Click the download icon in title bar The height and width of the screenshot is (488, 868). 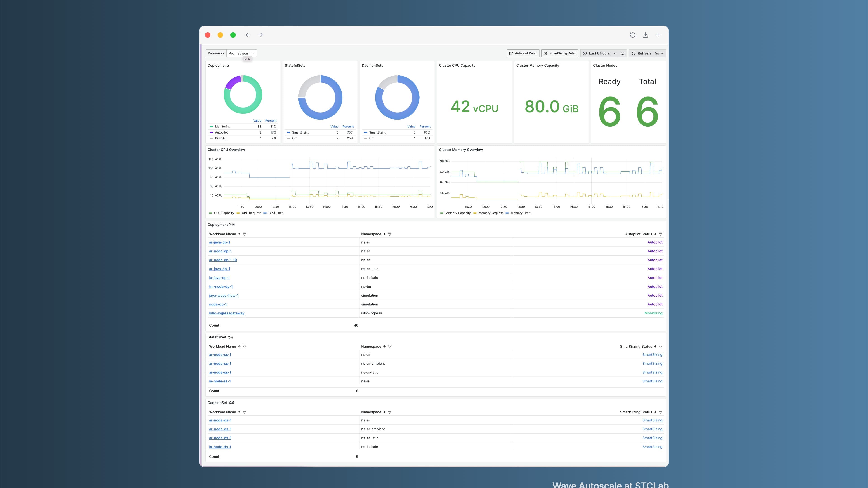pyautogui.click(x=645, y=35)
